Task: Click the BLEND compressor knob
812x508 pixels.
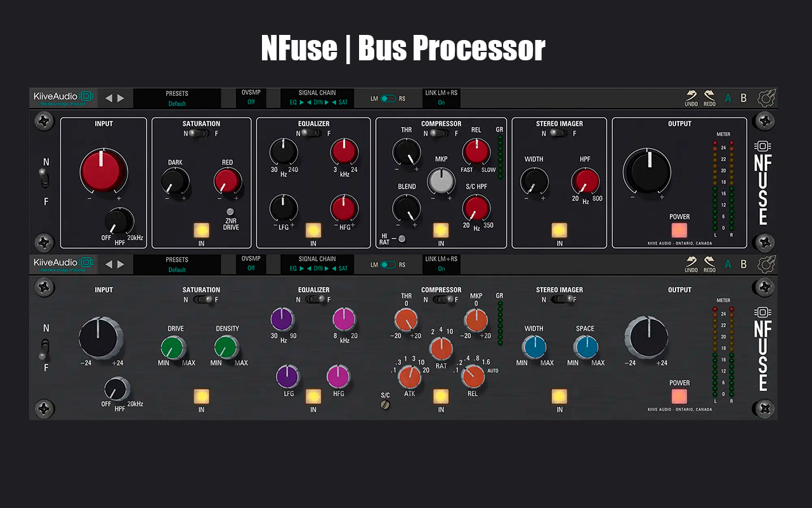Action: (x=407, y=208)
